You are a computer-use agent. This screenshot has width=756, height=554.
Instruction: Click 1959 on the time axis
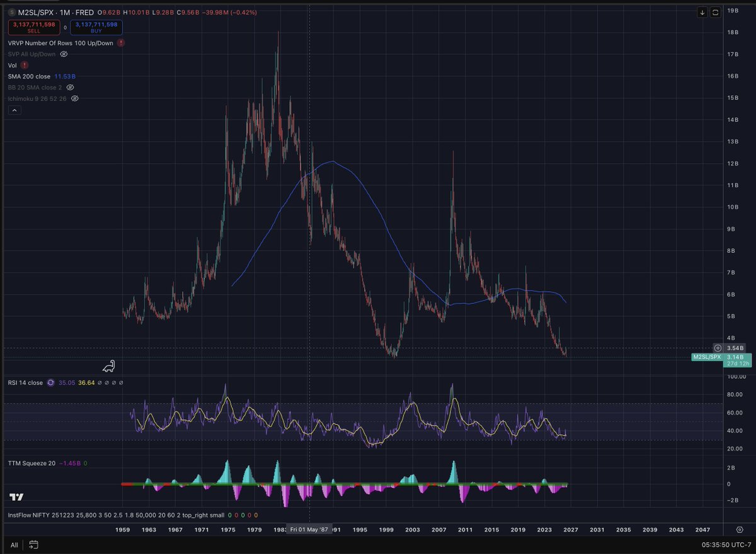coord(122,531)
